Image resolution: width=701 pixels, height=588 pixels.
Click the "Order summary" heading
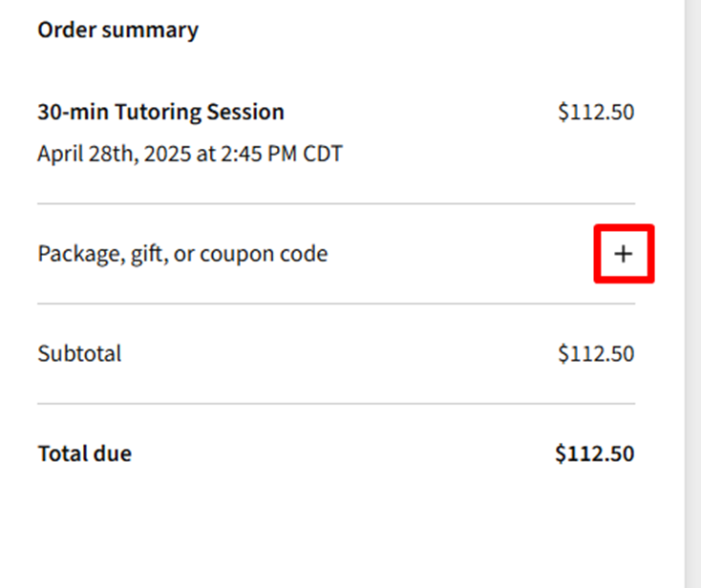click(x=117, y=30)
